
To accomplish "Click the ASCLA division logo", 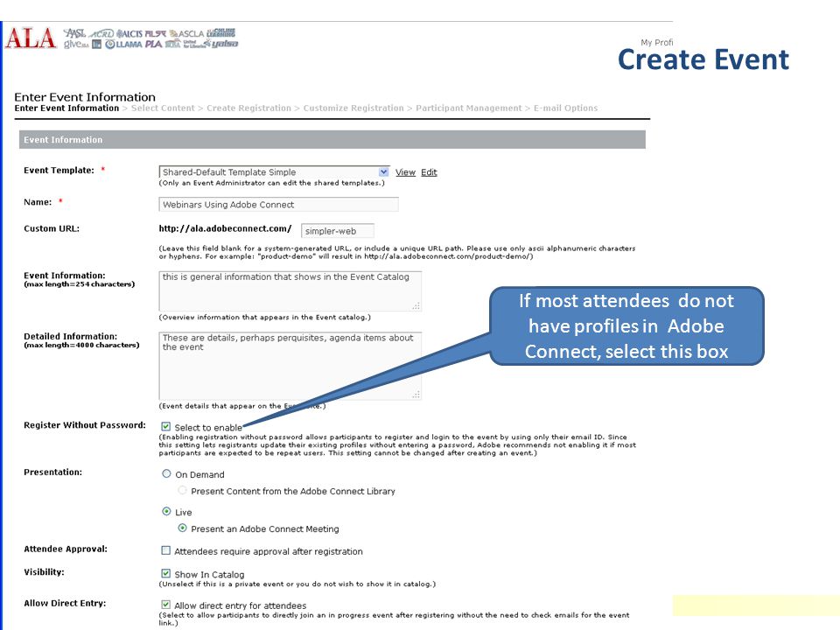I will point(187,34).
